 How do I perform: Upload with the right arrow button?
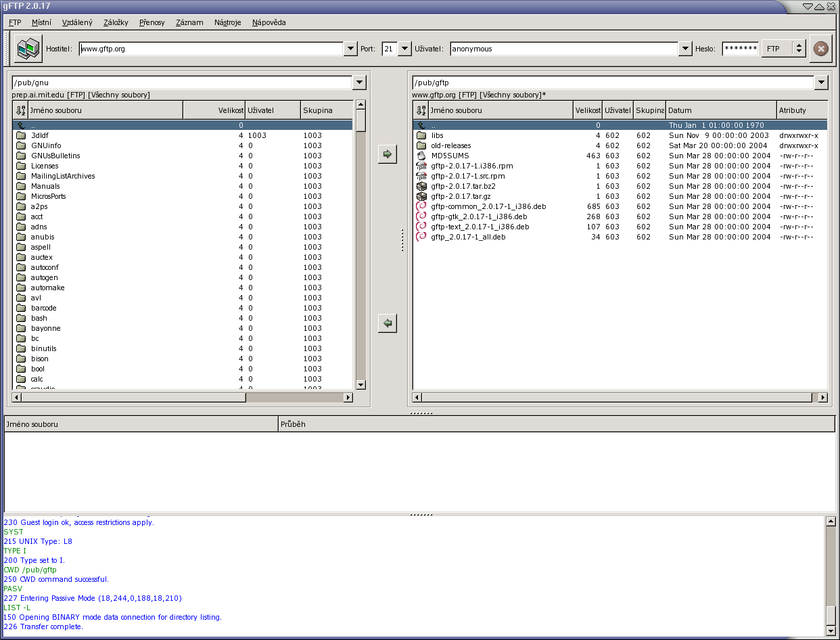pyautogui.click(x=387, y=154)
